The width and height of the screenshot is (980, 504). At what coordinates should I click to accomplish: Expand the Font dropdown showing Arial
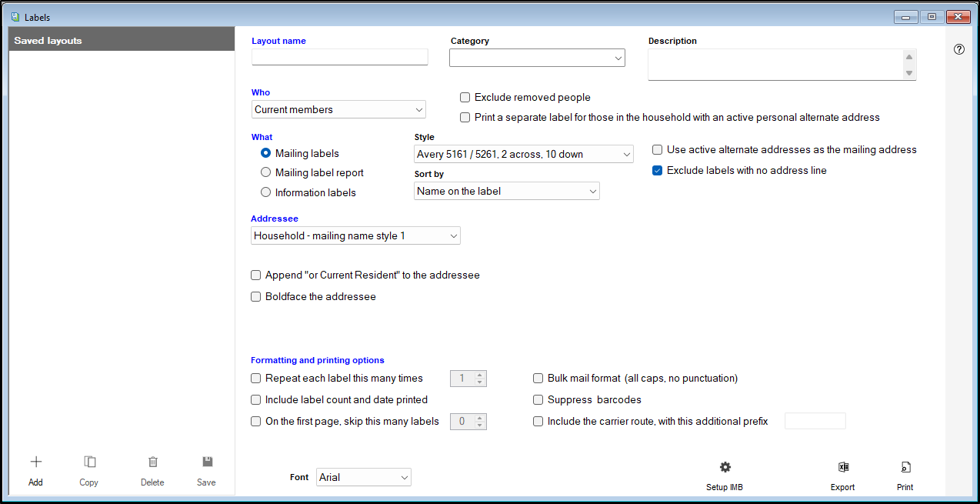click(x=364, y=478)
